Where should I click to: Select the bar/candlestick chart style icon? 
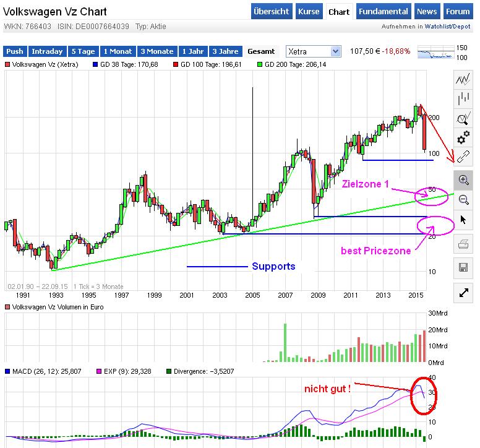click(463, 98)
